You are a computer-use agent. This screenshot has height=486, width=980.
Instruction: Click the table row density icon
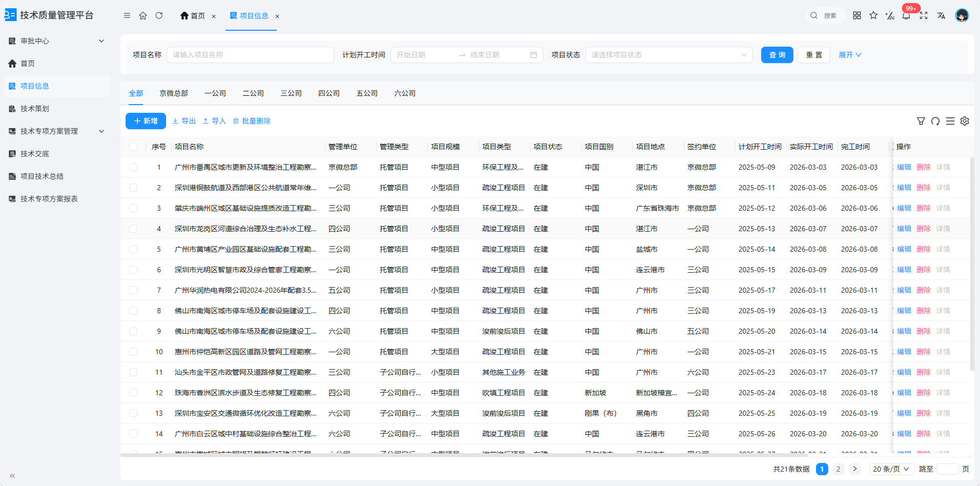point(950,121)
